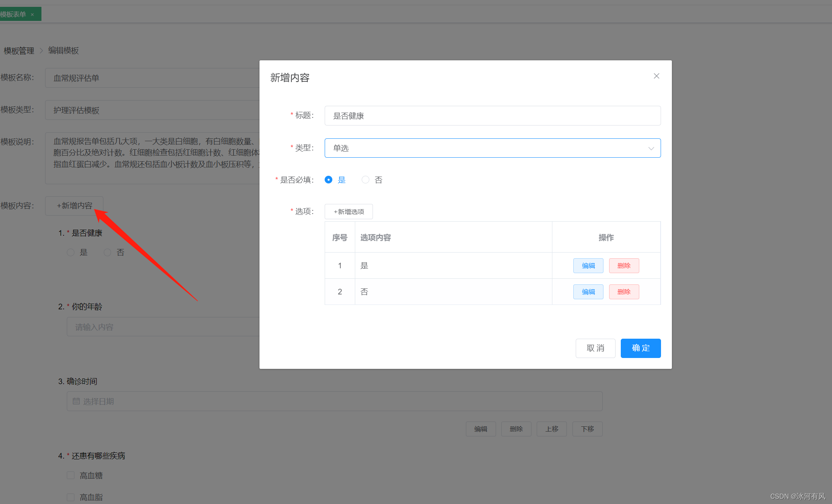
Task: Click the 上移 button under 确诊时间
Action: coord(551,429)
